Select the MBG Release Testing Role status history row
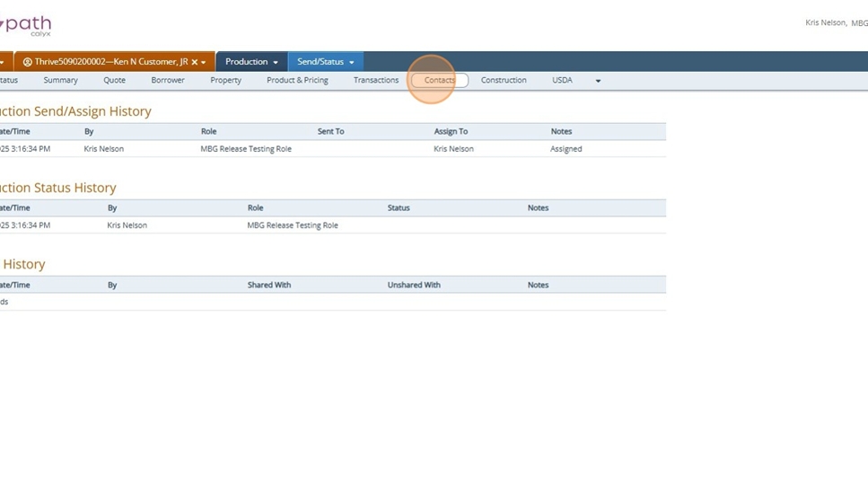 [293, 225]
